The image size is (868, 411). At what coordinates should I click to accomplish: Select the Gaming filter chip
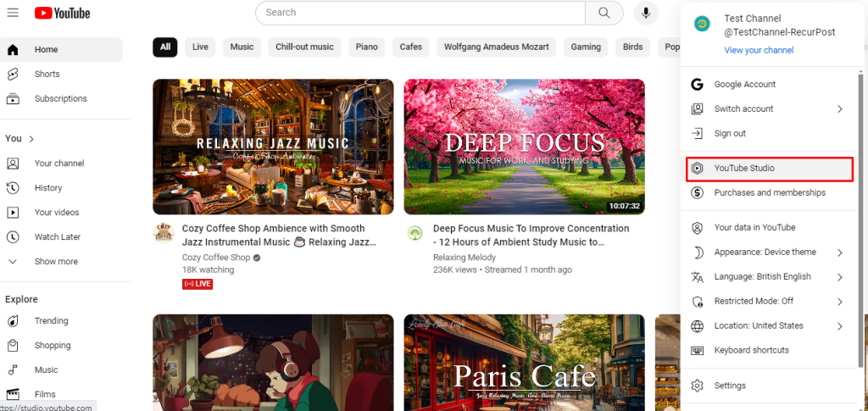coord(586,47)
